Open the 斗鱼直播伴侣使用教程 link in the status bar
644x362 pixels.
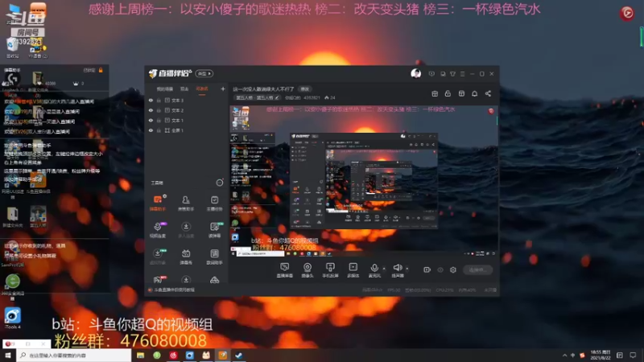(x=174, y=290)
